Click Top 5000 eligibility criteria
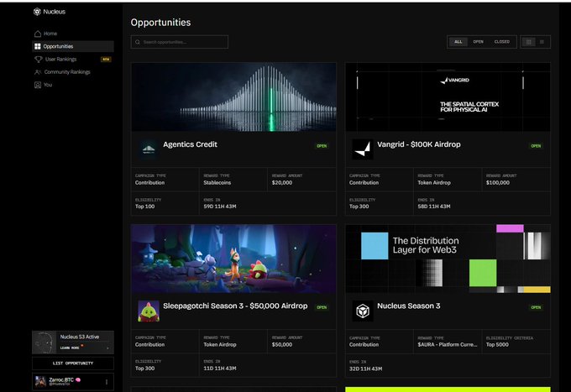Viewport: 571px width, 392px height. (x=497, y=344)
